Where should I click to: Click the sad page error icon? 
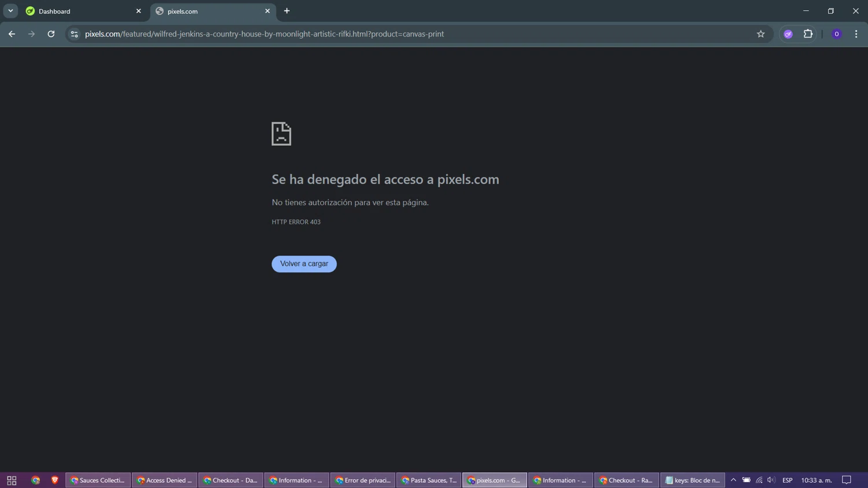coord(281,134)
